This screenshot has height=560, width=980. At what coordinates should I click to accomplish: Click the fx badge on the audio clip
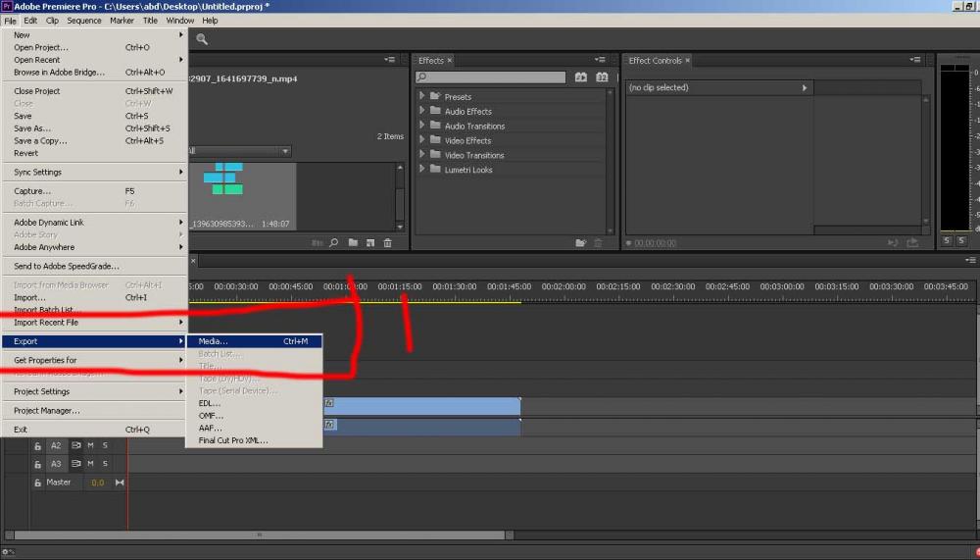(329, 425)
